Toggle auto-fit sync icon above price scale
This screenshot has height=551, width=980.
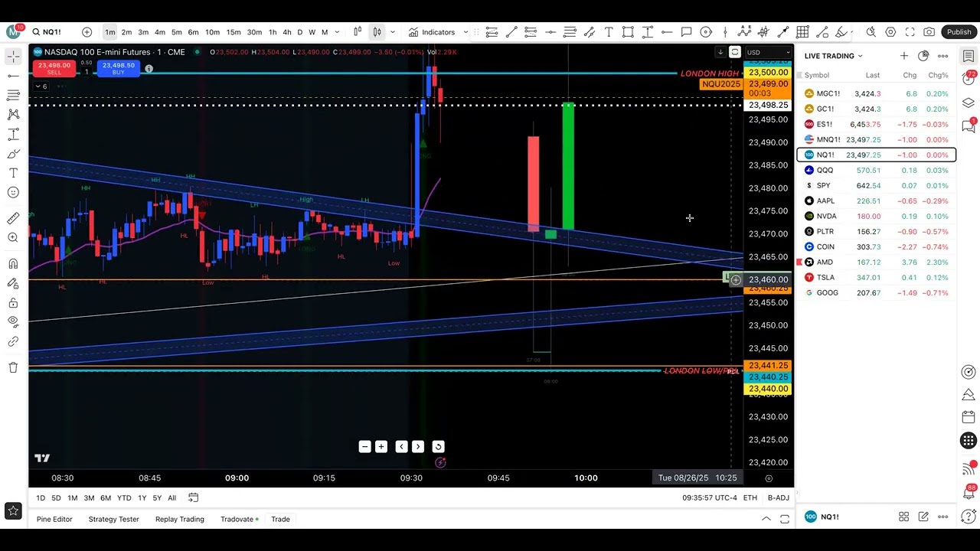(735, 52)
